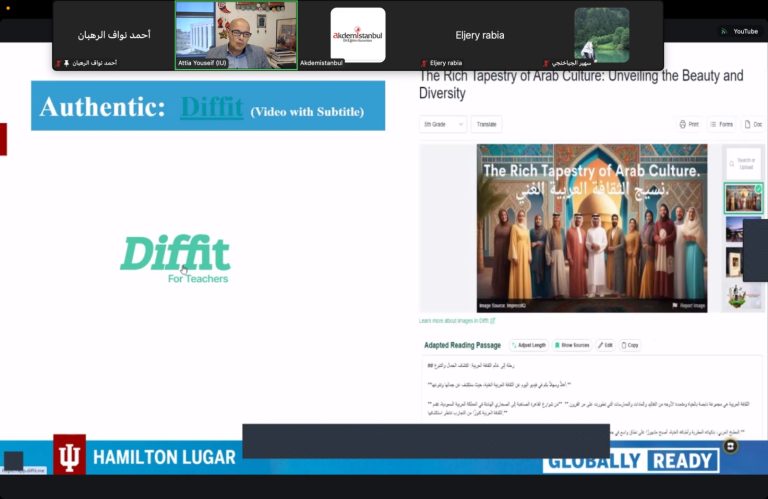Select the second image thumbnail with the building
The image size is (768, 499).
coord(734,230)
